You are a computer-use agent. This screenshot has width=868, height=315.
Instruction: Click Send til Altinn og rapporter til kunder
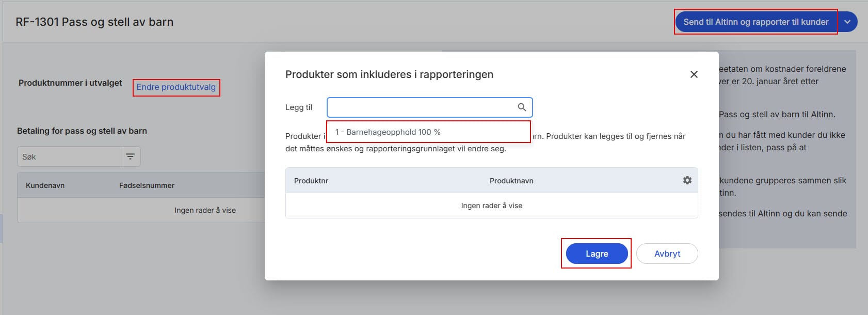[x=756, y=22]
